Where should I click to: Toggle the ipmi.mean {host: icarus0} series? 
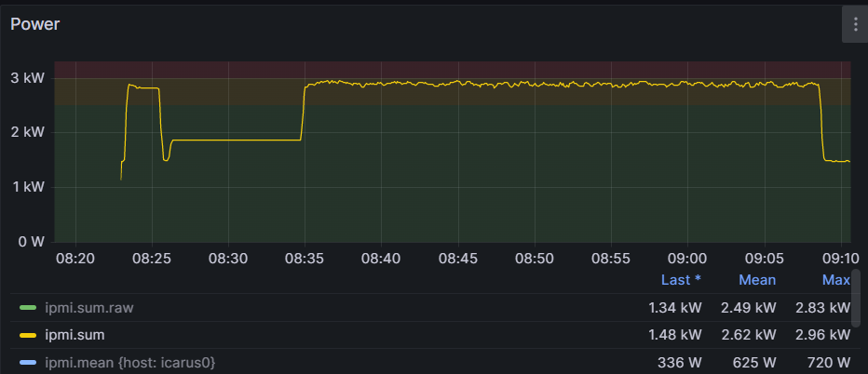click(129, 362)
